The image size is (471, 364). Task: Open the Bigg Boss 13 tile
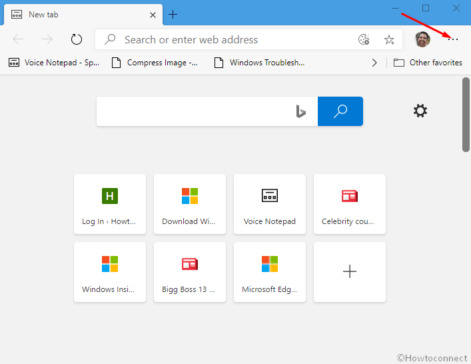coord(190,272)
